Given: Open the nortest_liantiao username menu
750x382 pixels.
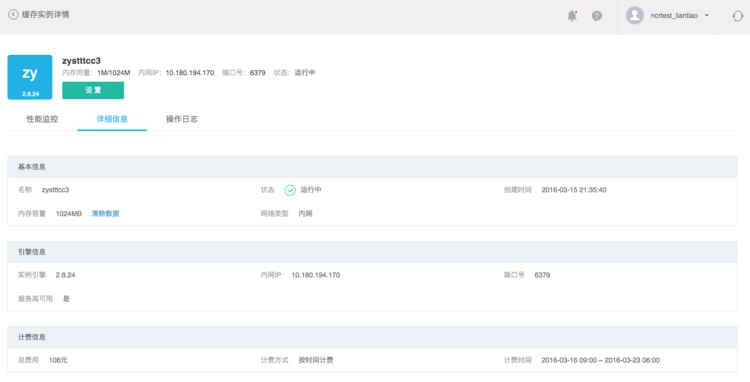Looking at the screenshot, I should (673, 15).
